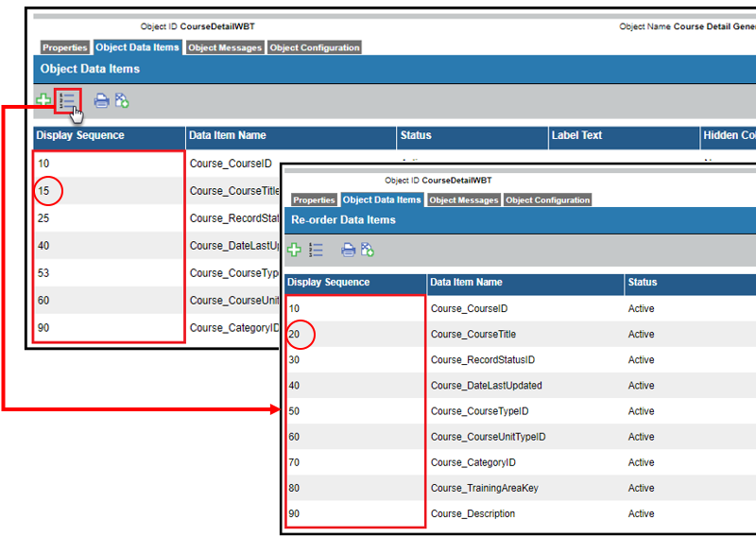This screenshot has width=756, height=537.
Task: Click green plus add icon in Re-order Data Items window
Action: (294, 250)
